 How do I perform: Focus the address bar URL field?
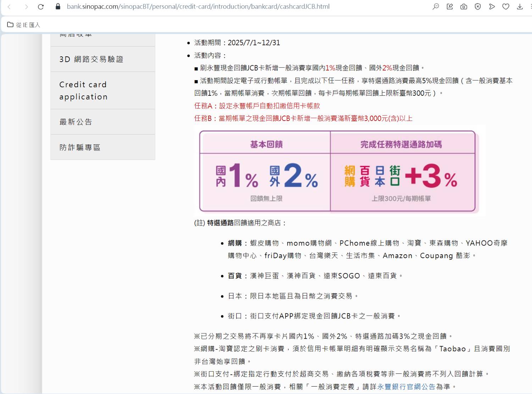tap(198, 6)
